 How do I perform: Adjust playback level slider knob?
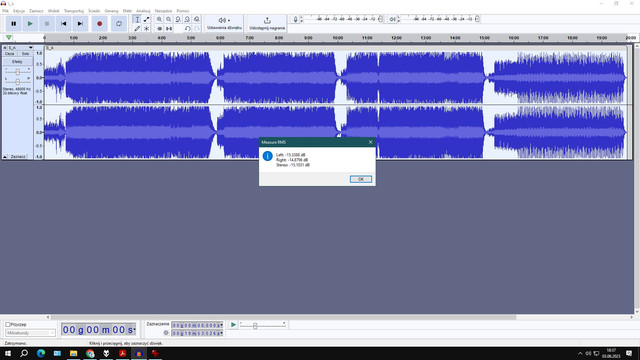pos(477,19)
